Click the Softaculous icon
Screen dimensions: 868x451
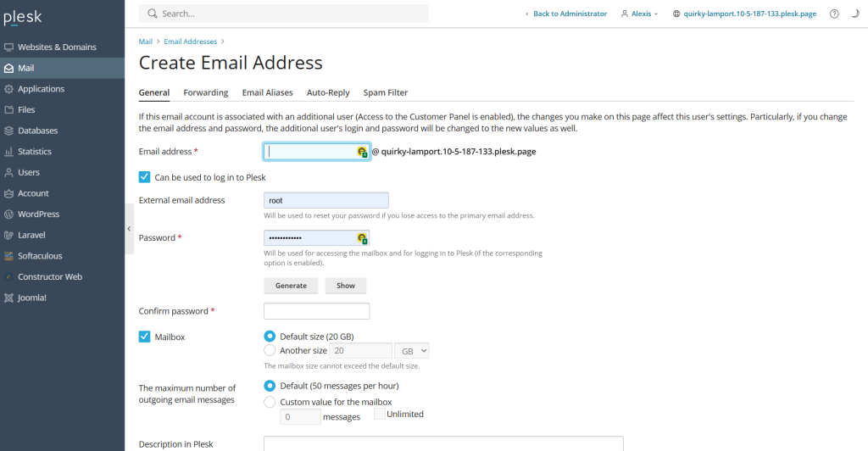coord(8,256)
